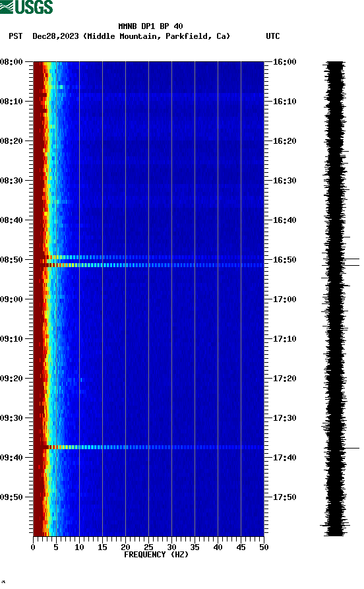Viewport: 364px width, 589px height.
Task: Click the 20 Hz frequency tick label
Action: pyautogui.click(x=125, y=547)
